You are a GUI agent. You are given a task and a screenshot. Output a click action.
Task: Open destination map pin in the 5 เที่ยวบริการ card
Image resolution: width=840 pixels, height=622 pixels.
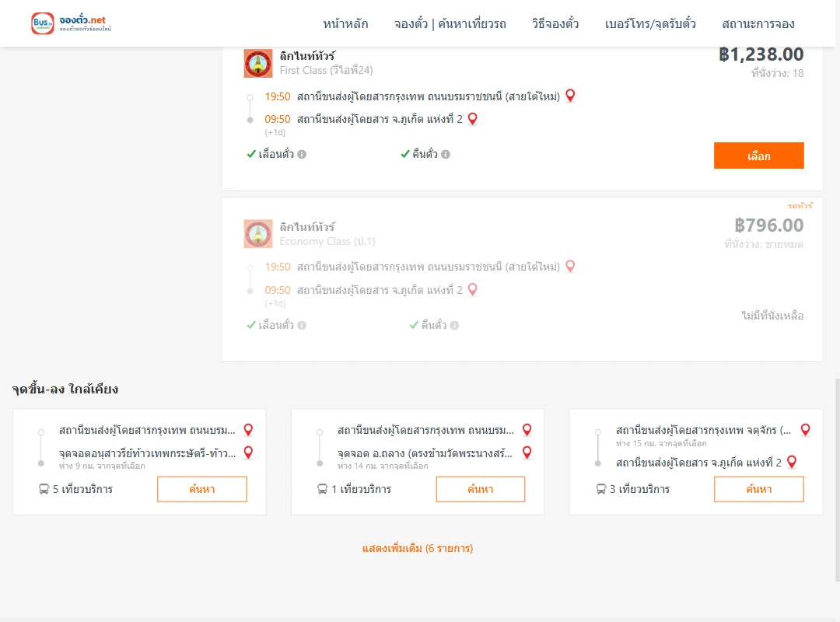249,453
